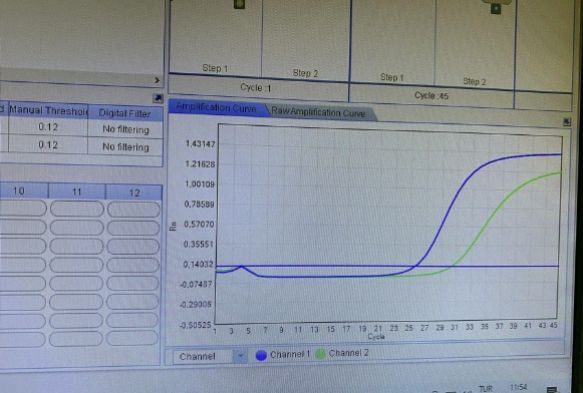Open first row Digital Filter No filtering cell
Image resolution: width=583 pixels, height=393 pixels.
(x=125, y=129)
